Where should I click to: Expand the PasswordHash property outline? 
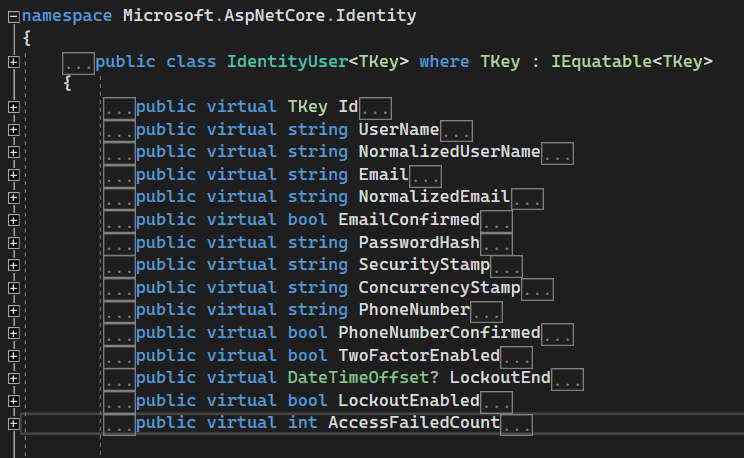[14, 243]
